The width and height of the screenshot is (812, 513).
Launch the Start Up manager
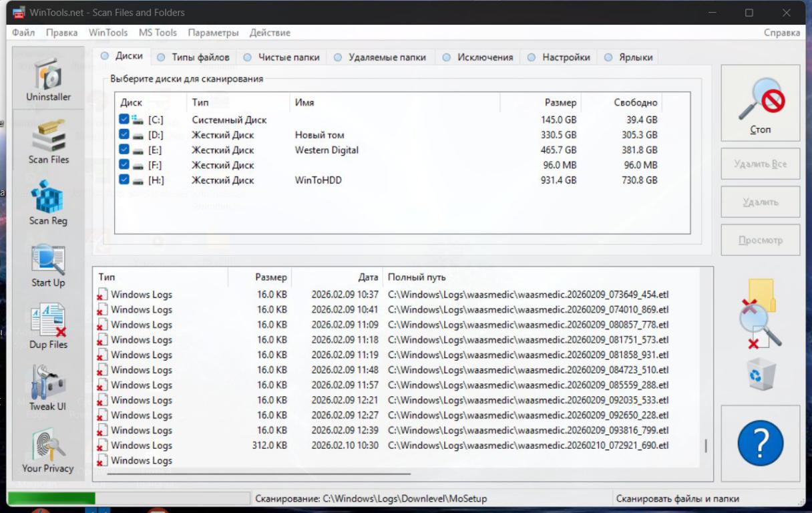tap(48, 265)
